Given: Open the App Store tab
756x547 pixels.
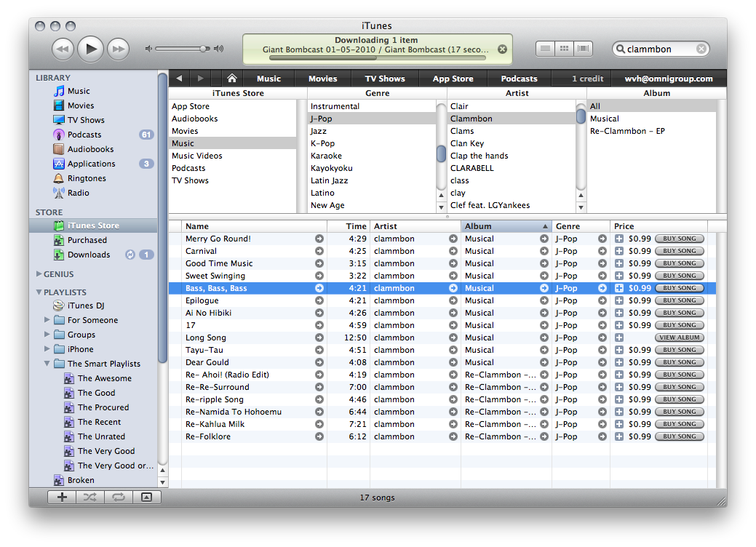Looking at the screenshot, I should click(x=453, y=79).
